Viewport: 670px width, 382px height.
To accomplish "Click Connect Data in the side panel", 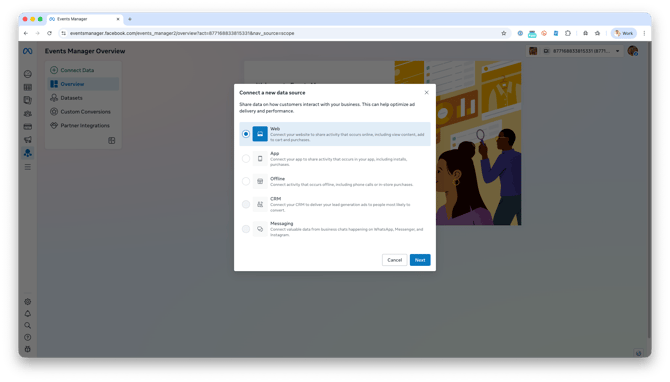I will (x=84, y=70).
